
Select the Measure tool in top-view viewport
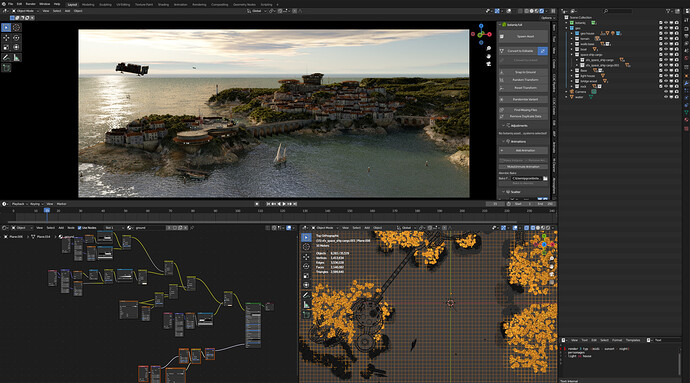pos(306,305)
